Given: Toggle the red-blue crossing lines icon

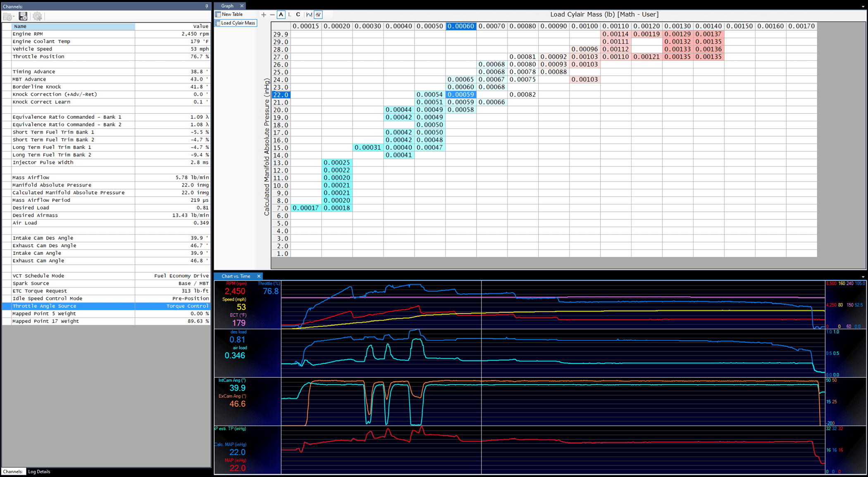Looking at the screenshot, I should (x=318, y=14).
